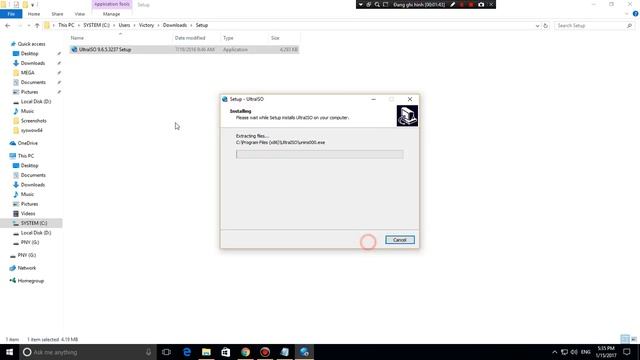Open pinned Downloads under Quick access

(x=33, y=63)
